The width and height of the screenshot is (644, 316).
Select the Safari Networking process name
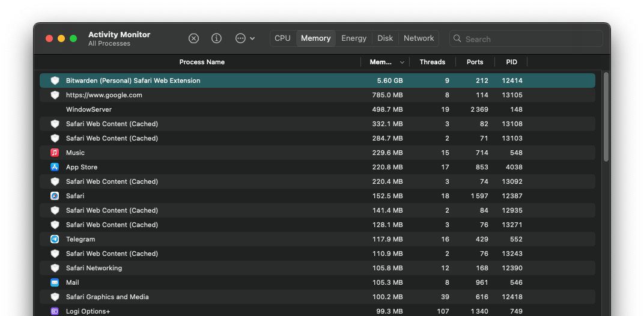(x=94, y=268)
